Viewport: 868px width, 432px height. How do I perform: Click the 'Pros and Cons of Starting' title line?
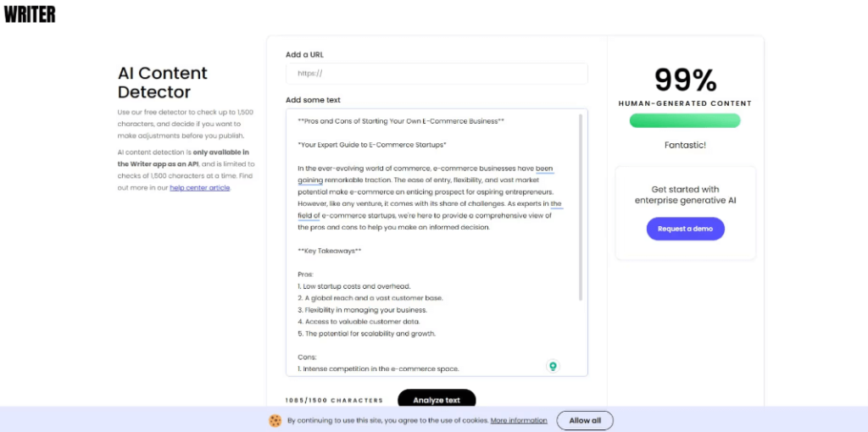click(401, 121)
